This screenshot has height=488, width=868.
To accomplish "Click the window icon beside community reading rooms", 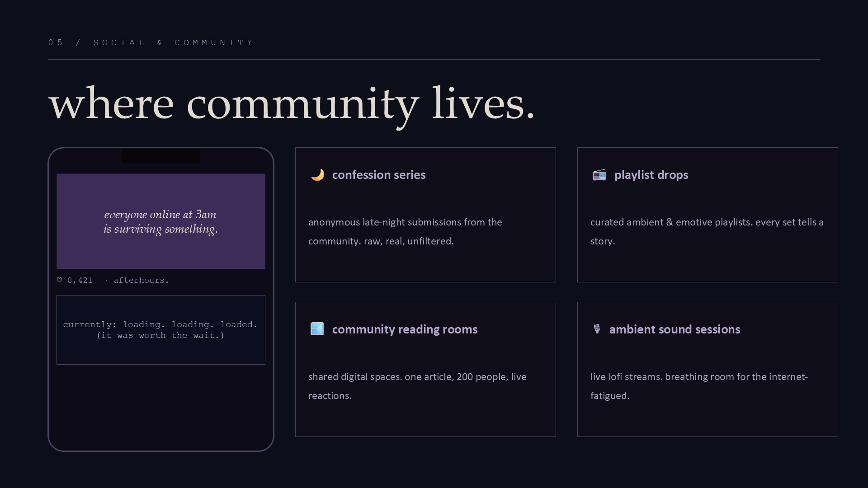I will pos(317,329).
